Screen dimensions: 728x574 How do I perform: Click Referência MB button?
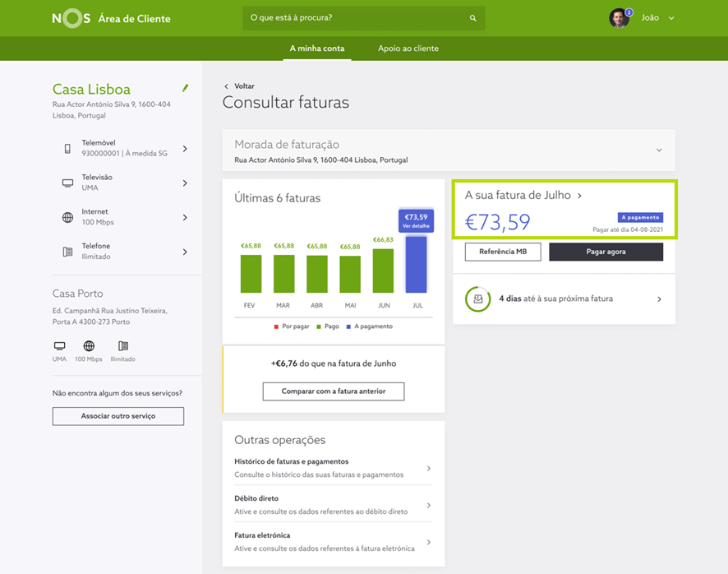(x=503, y=252)
